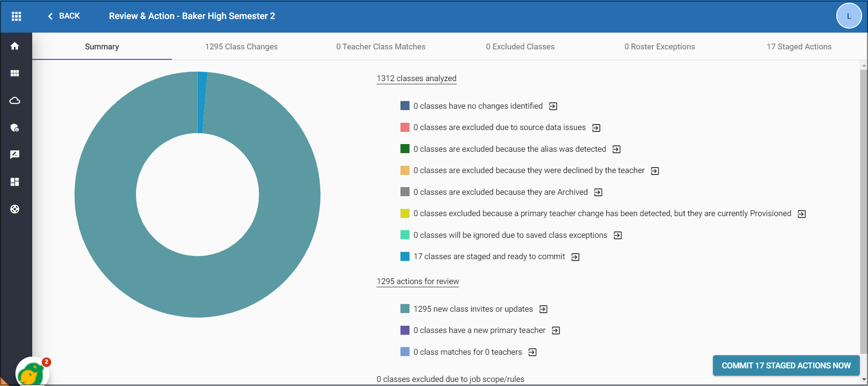Click the support lifebuoy sidebar icon
868x386 pixels.
pyautogui.click(x=15, y=209)
